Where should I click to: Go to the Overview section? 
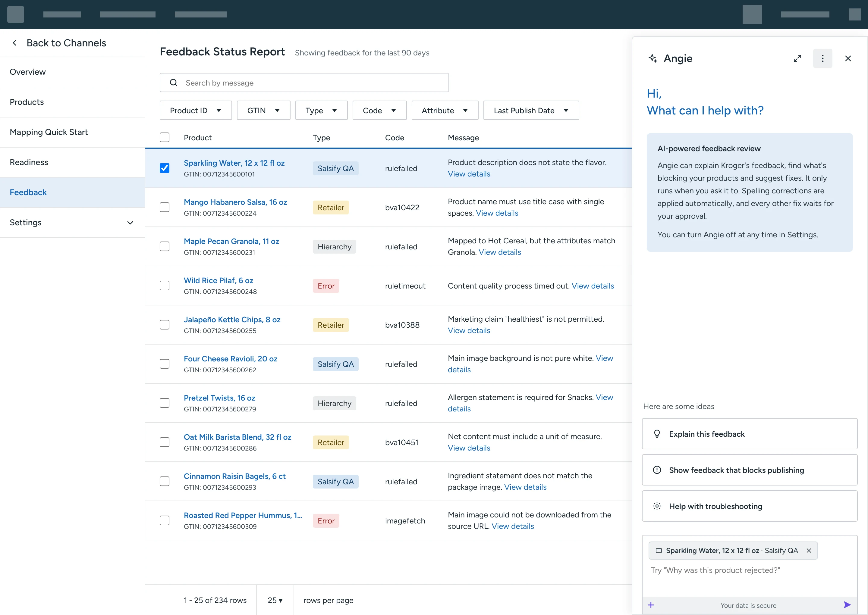tap(72, 72)
